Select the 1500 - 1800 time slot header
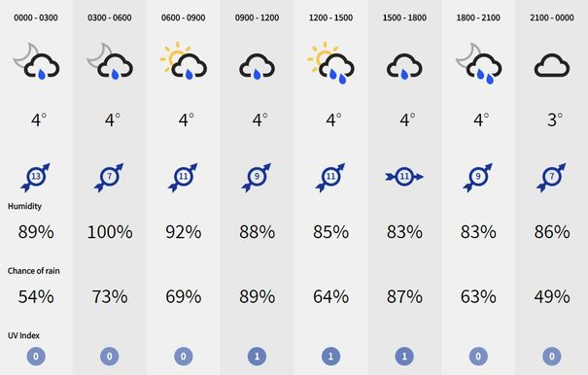The height and width of the screenshot is (375, 588). (404, 17)
